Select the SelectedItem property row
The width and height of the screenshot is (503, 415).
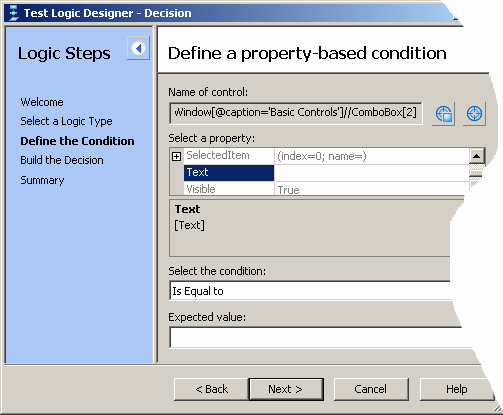327,156
